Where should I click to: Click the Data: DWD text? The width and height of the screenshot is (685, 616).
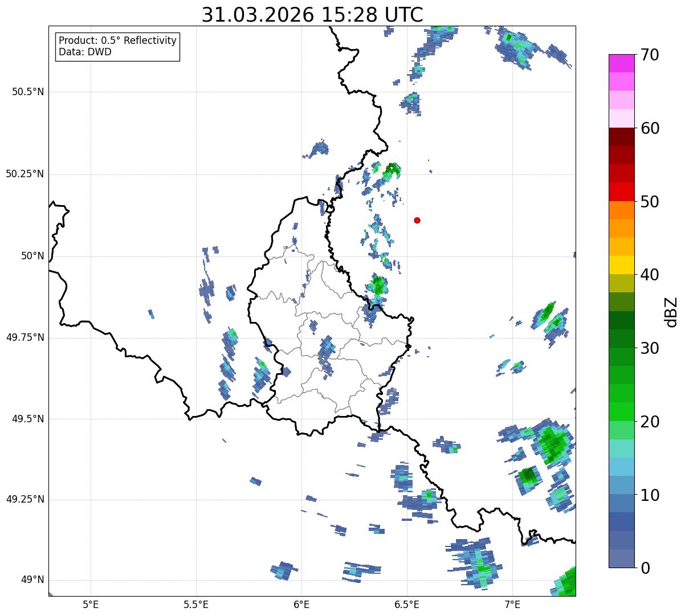point(85,52)
